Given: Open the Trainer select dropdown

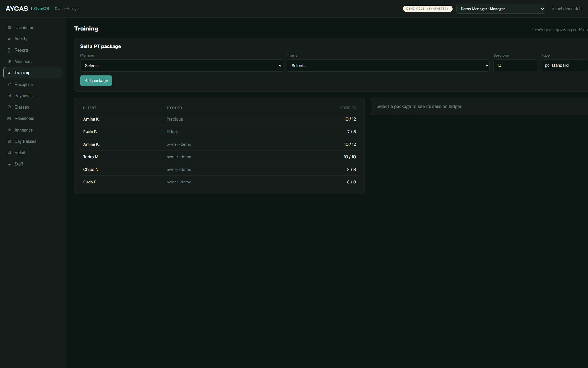Looking at the screenshot, I should [388, 66].
